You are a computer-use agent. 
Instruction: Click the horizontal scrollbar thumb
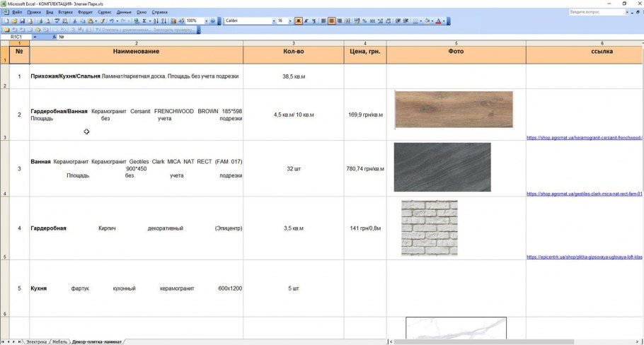click(x=484, y=341)
